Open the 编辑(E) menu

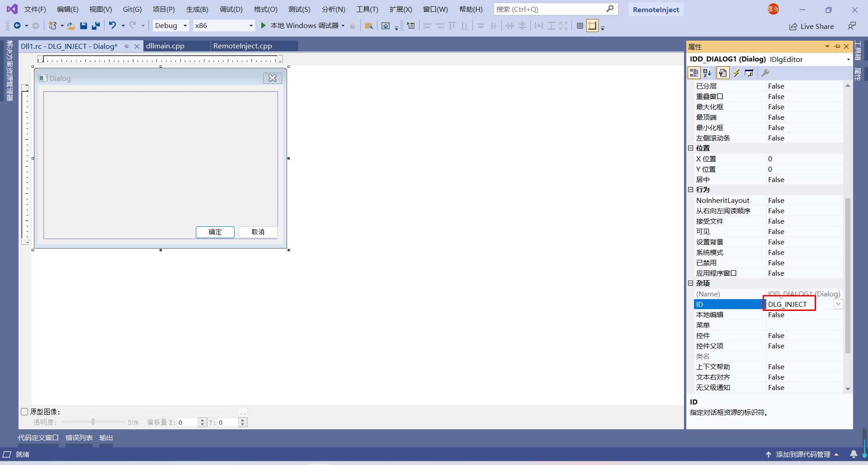(x=67, y=9)
